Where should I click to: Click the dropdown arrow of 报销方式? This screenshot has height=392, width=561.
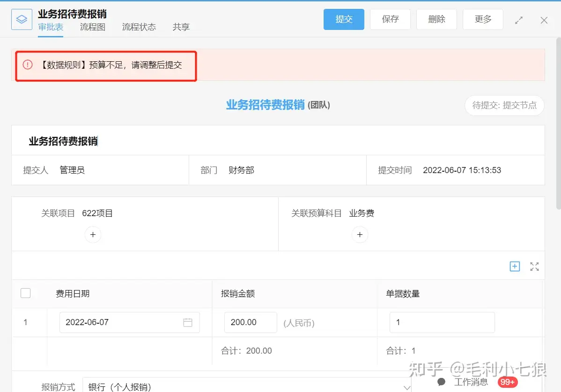pos(407,387)
